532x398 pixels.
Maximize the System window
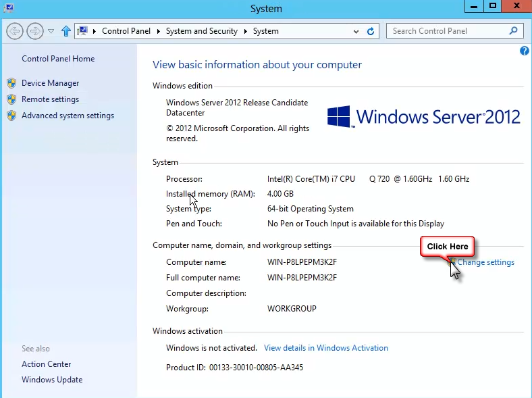point(493,6)
